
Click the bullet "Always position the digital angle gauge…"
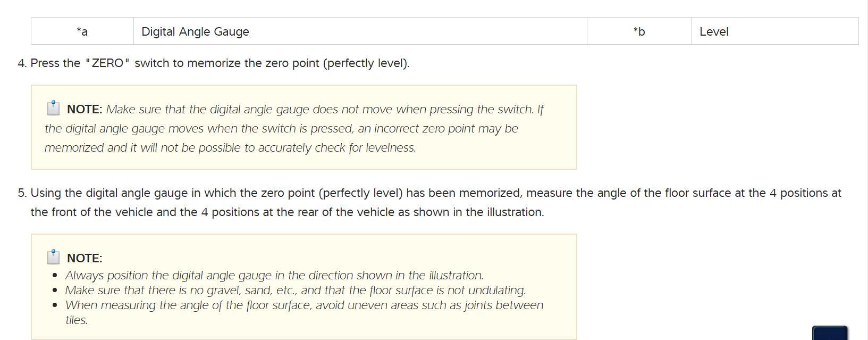tap(274, 276)
